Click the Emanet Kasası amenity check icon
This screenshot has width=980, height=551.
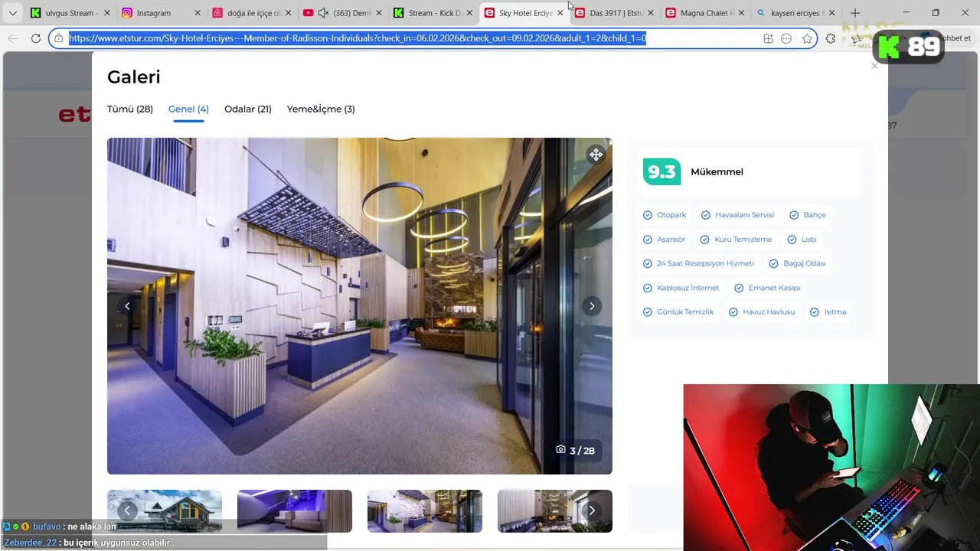[739, 288]
